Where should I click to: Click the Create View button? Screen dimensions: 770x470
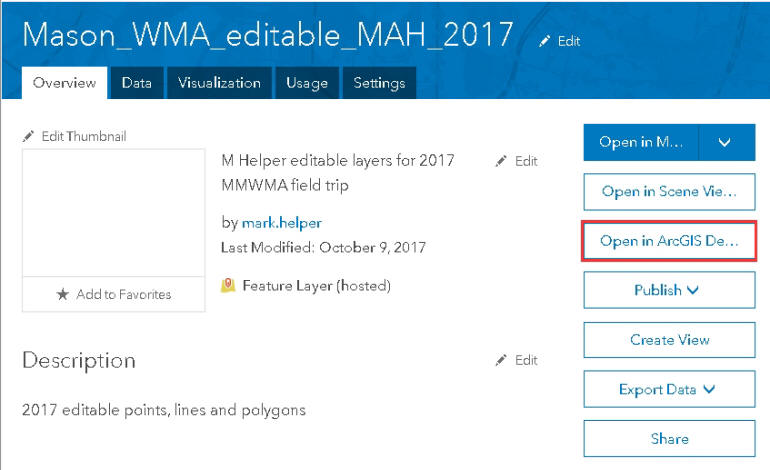click(x=669, y=340)
